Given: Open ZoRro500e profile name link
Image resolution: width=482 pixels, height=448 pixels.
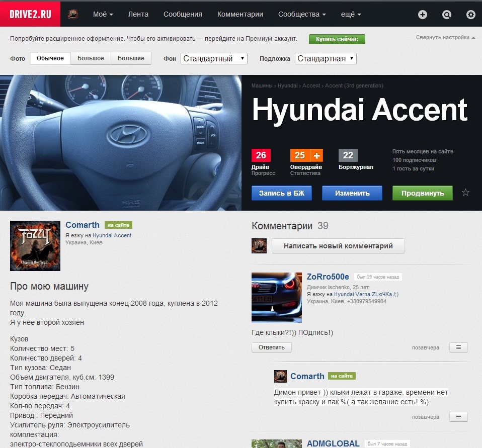Looking at the screenshot, I should click(328, 277).
